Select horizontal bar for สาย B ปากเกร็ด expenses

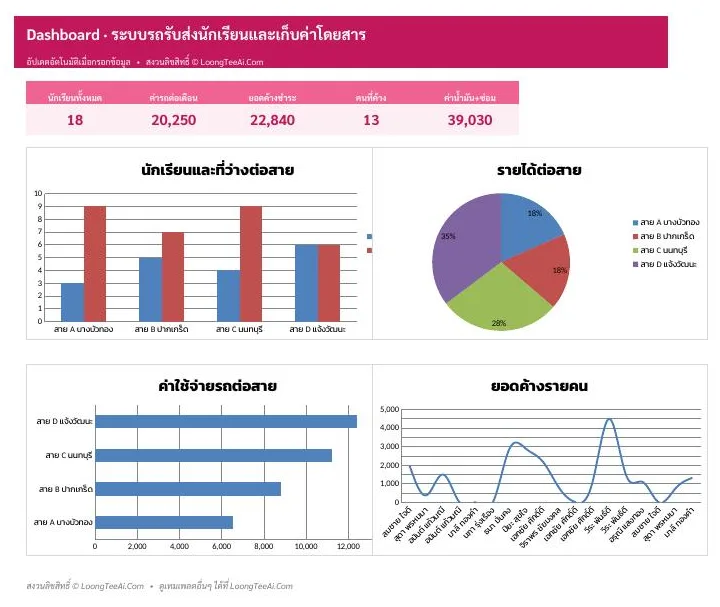(188, 489)
